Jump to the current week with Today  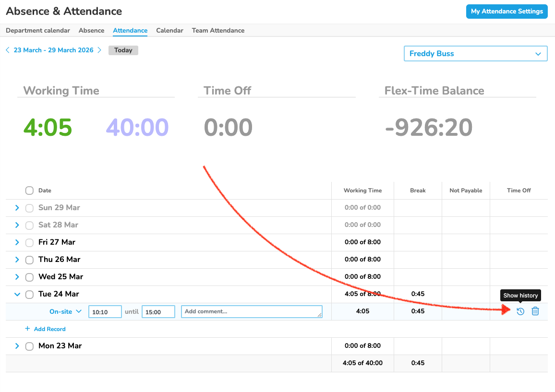point(123,50)
